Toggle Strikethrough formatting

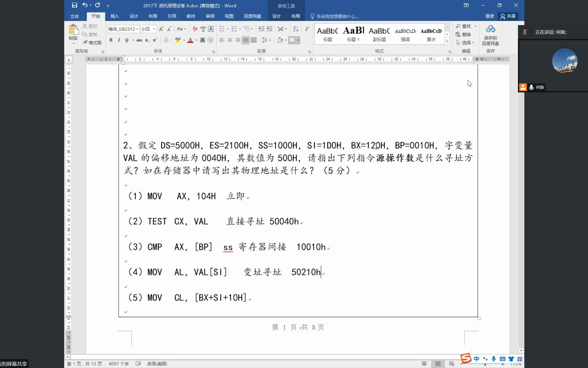point(139,40)
